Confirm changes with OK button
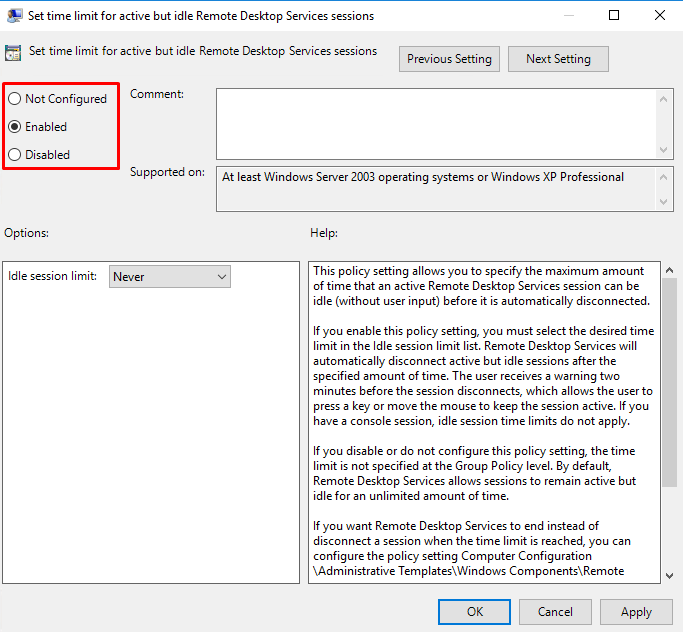 [x=475, y=611]
